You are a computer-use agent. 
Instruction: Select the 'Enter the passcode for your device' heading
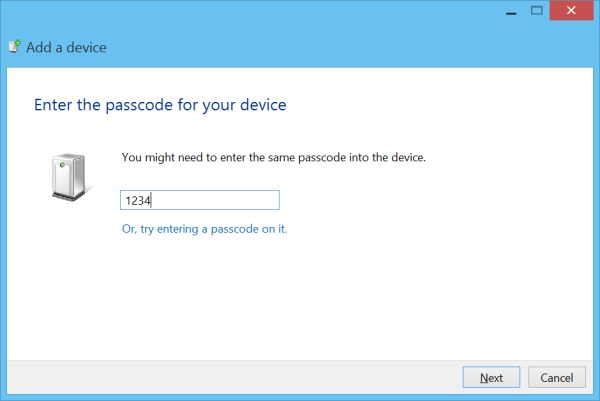[x=160, y=105]
